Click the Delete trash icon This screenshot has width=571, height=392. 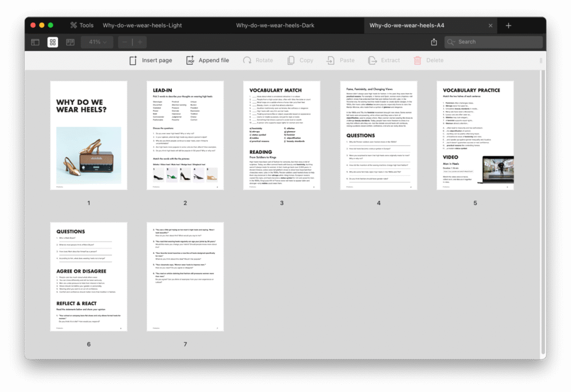pyautogui.click(x=428, y=60)
